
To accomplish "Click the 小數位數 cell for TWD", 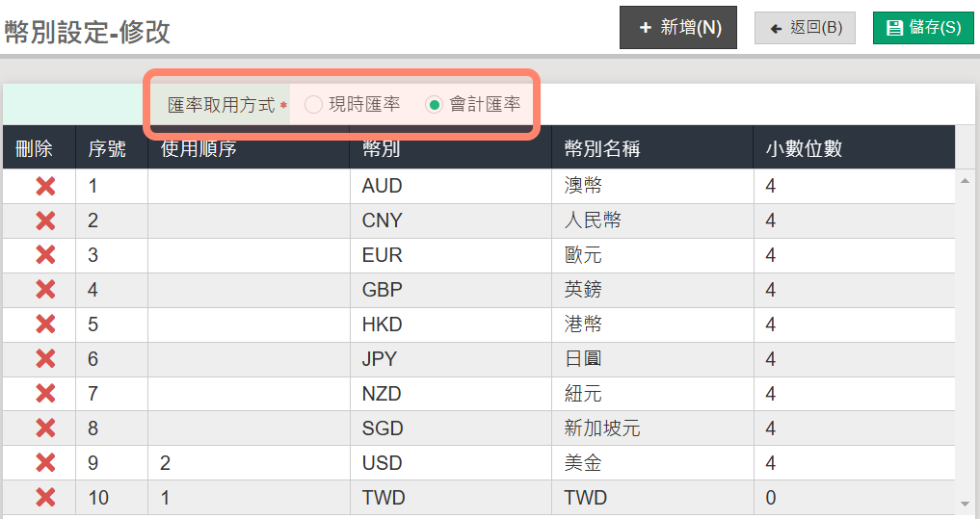I will [853, 498].
